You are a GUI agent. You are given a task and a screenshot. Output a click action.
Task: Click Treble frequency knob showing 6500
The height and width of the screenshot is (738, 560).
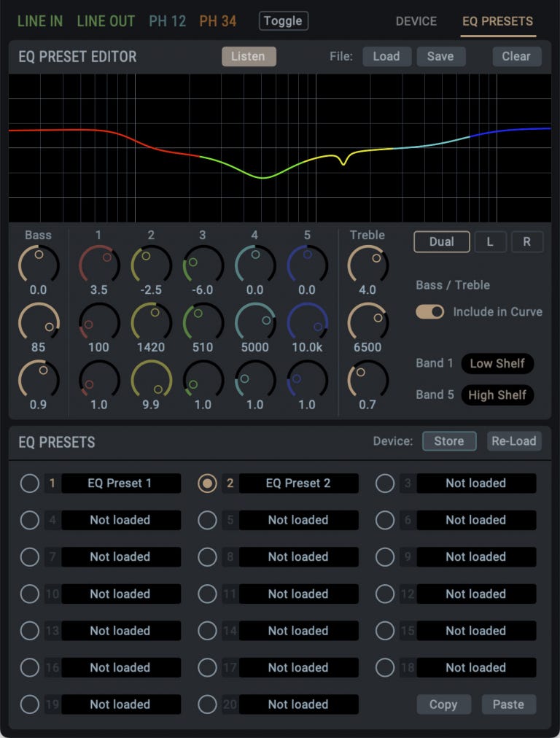tap(367, 322)
